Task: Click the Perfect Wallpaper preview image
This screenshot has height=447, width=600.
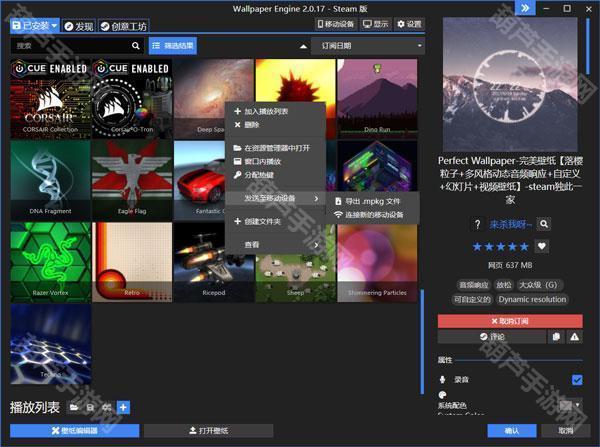Action: click(510, 85)
